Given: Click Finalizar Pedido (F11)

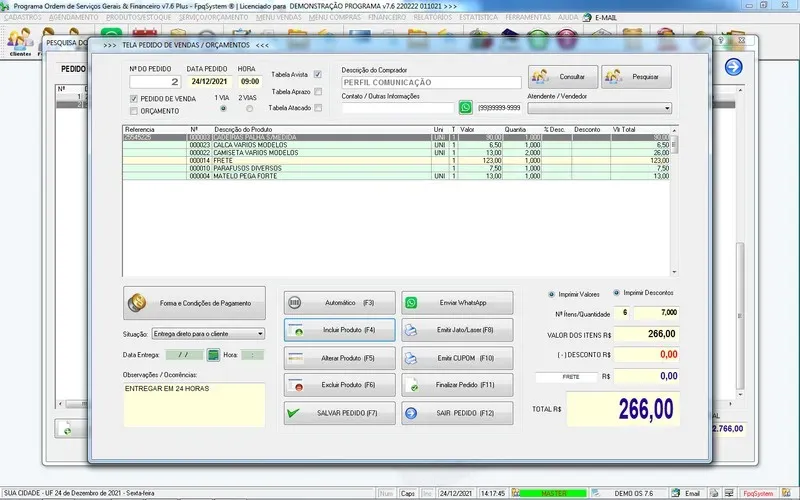Looking at the screenshot, I should [457, 385].
